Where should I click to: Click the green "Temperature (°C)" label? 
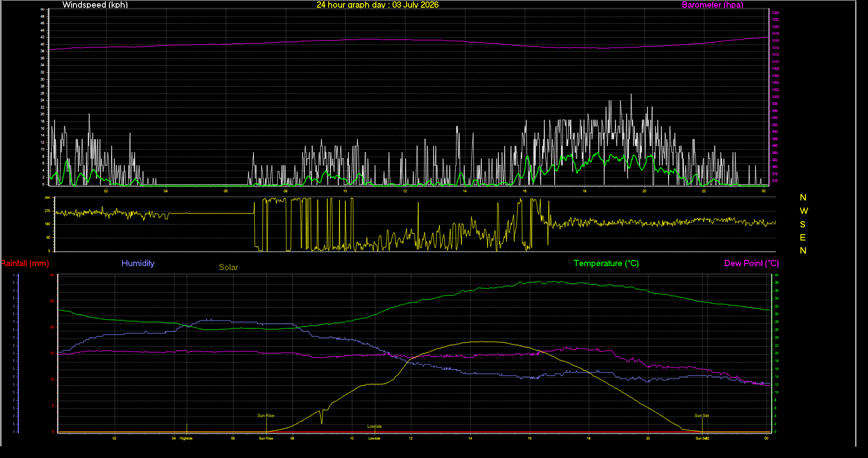pos(606,263)
